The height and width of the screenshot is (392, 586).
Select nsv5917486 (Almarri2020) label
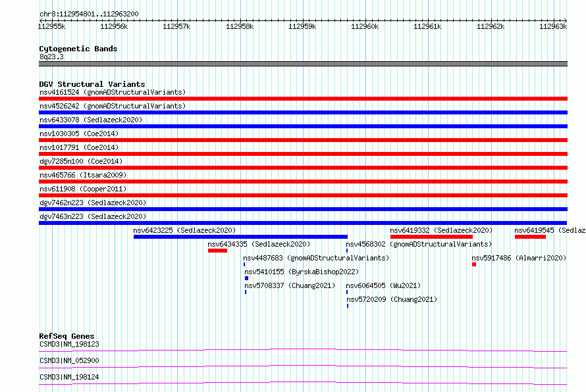point(519,258)
